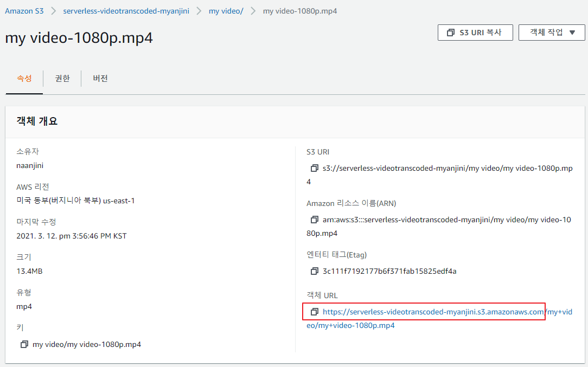Viewport: 588px width, 367px height.
Task: Open the 객체 작업 dropdown menu
Action: (552, 33)
